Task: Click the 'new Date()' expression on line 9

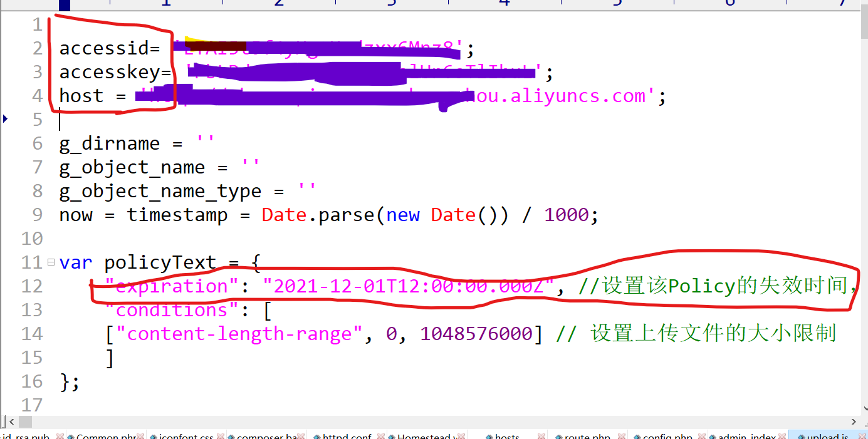Action: pyautogui.click(x=442, y=215)
